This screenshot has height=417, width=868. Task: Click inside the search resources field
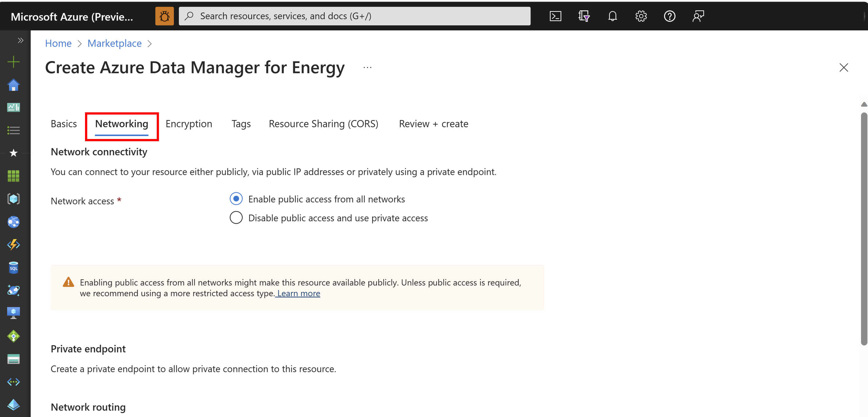[x=354, y=16]
